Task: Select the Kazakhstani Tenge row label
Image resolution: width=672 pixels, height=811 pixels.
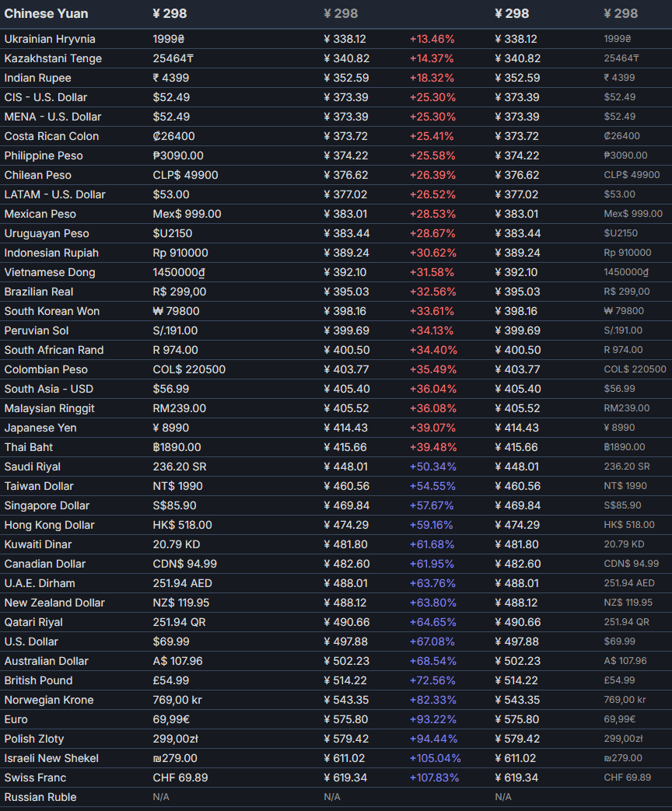Action: coord(53,58)
